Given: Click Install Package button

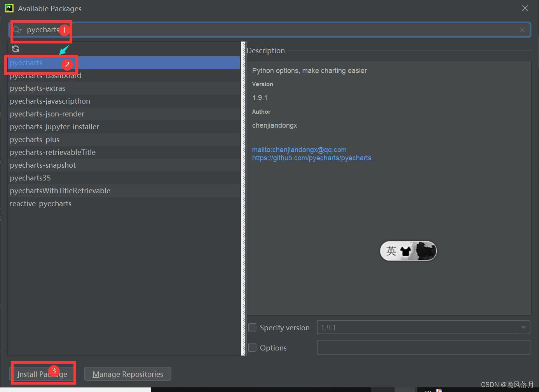Looking at the screenshot, I should tap(42, 374).
